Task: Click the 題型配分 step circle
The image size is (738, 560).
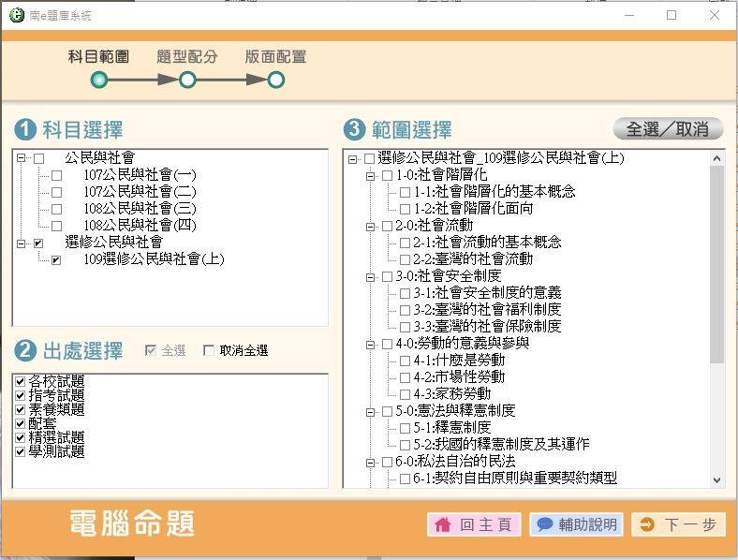Action: [187, 80]
